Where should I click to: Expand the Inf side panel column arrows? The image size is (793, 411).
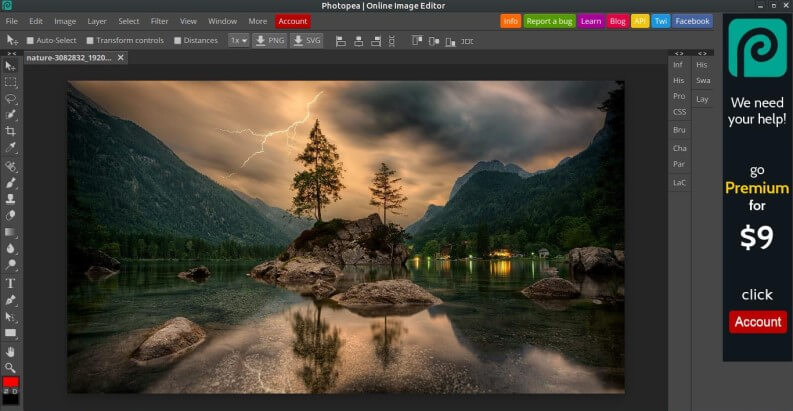679,53
